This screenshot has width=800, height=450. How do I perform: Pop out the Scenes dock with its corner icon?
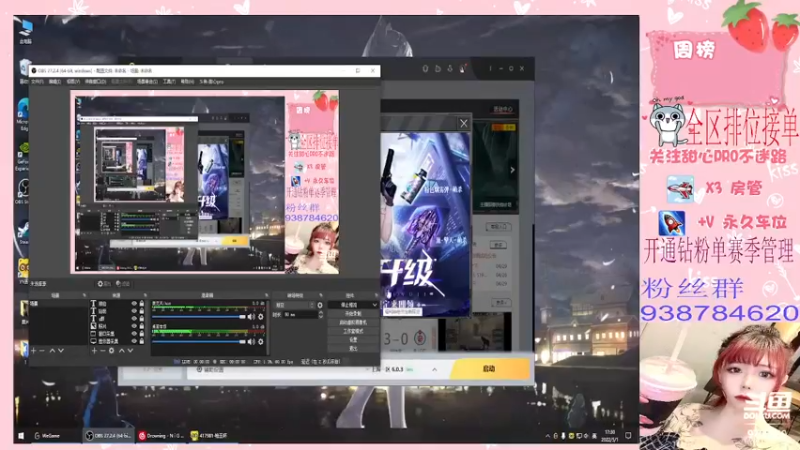(x=84, y=295)
